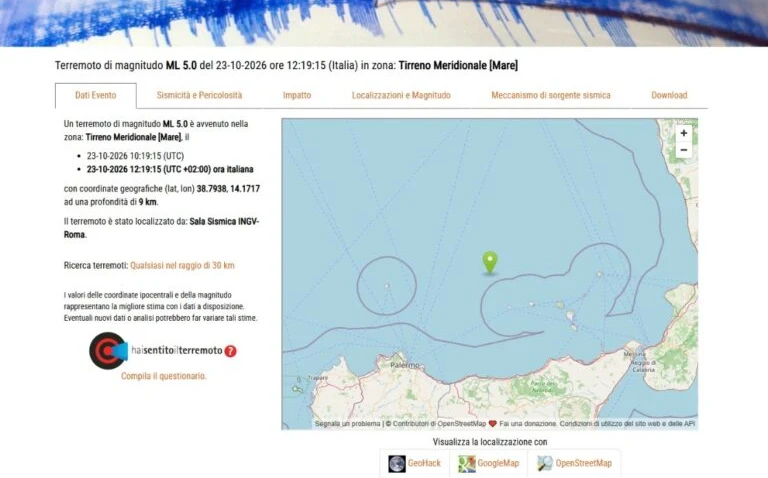This screenshot has height=478, width=768.
Task: Click the red heart donation icon
Action: [x=492, y=424]
